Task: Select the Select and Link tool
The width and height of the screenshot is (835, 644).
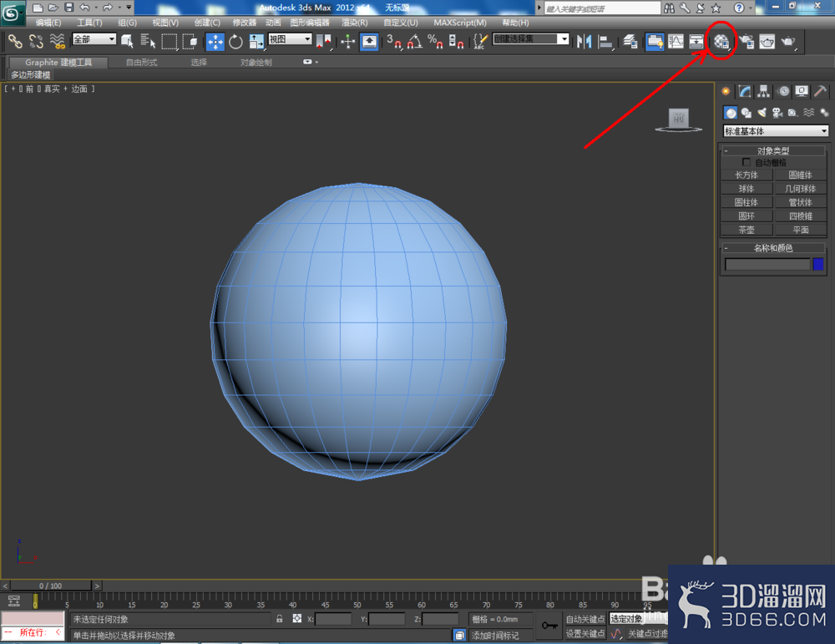Action: (15, 42)
